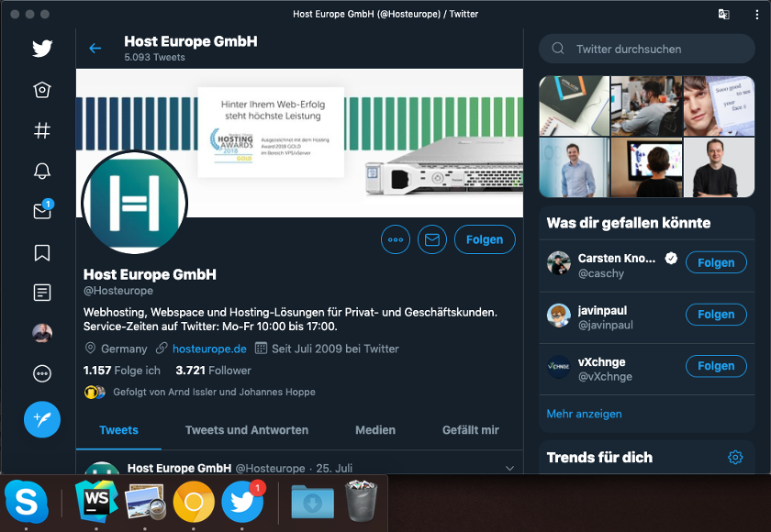Click the search magnifier icon
This screenshot has height=532, width=771.
point(558,48)
